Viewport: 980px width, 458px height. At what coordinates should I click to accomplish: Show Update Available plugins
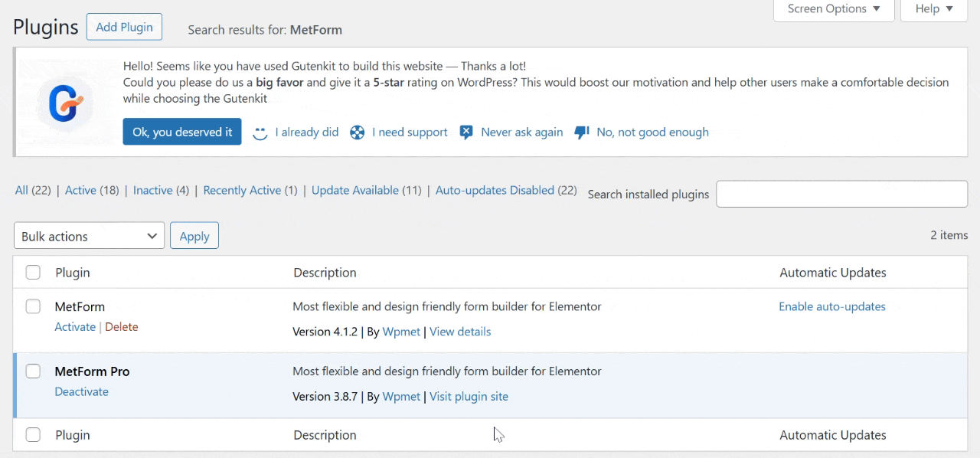pos(354,190)
